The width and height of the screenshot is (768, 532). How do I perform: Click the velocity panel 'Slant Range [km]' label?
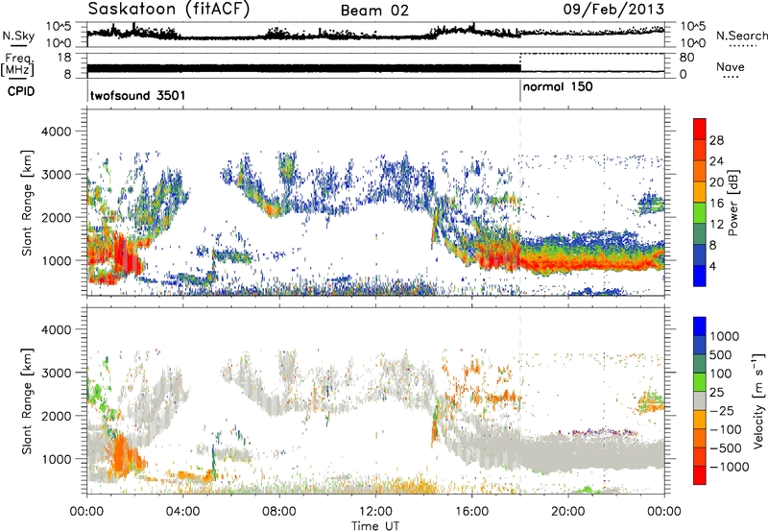click(27, 401)
